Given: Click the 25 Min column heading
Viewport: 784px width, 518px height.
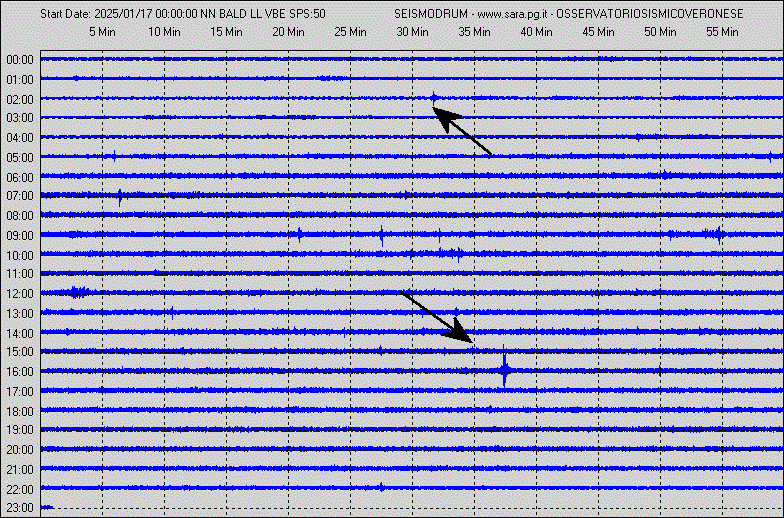Looking at the screenshot, I should (350, 32).
